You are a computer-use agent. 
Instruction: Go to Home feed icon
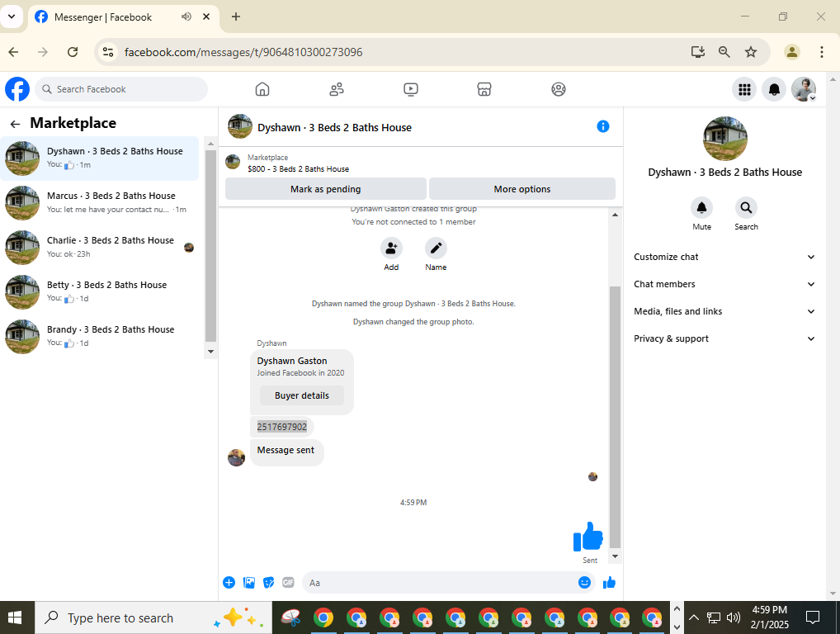point(262,89)
